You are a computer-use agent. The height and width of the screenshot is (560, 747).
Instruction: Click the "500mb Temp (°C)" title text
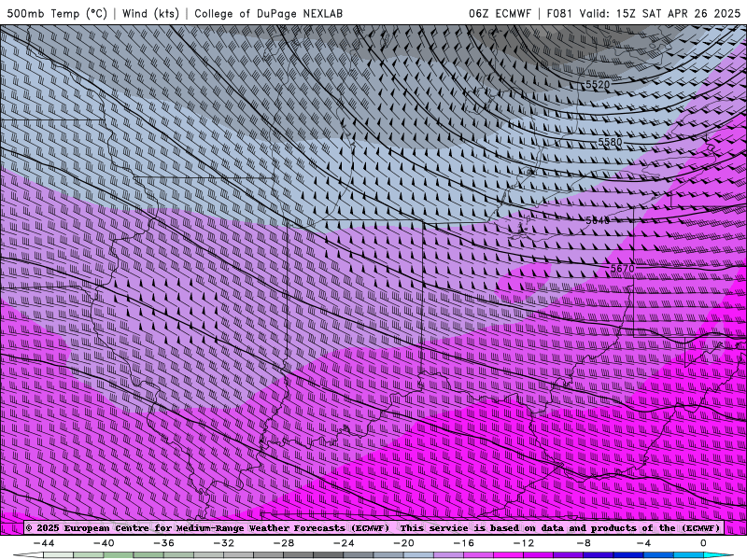pyautogui.click(x=58, y=13)
